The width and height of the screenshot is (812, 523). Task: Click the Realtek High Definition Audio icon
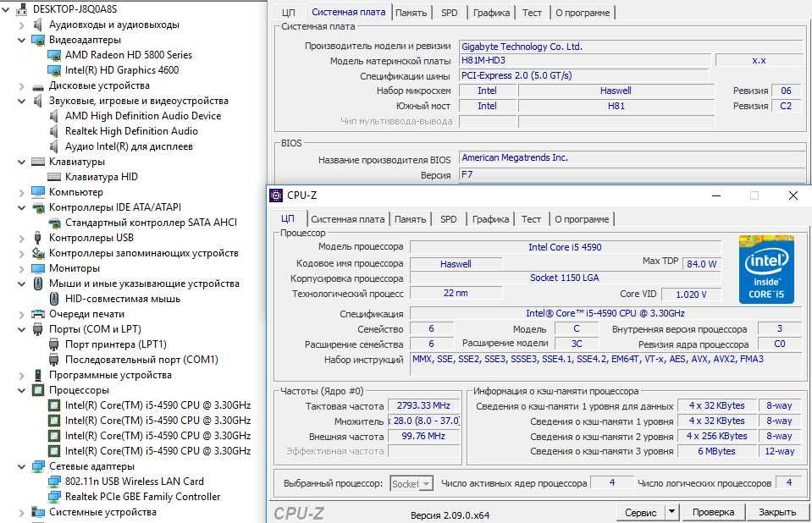54,131
